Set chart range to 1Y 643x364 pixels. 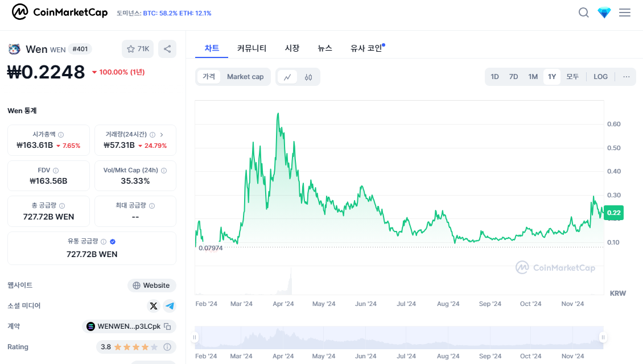(552, 77)
